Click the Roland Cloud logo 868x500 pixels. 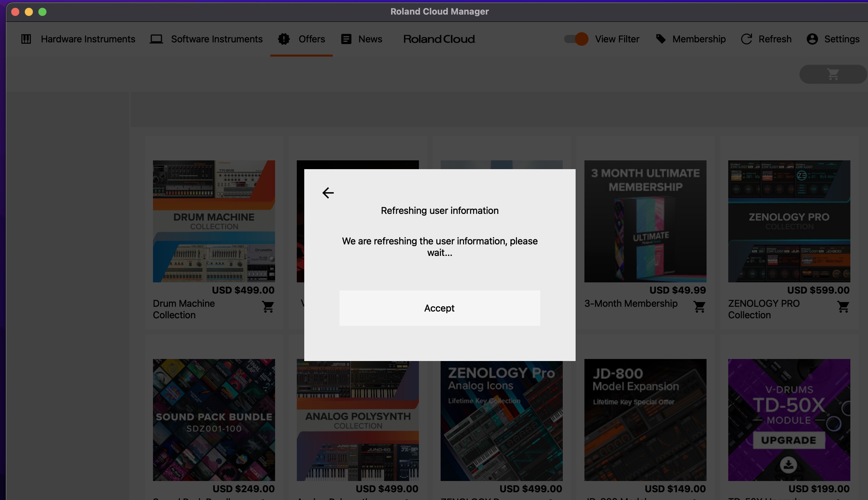coord(439,39)
